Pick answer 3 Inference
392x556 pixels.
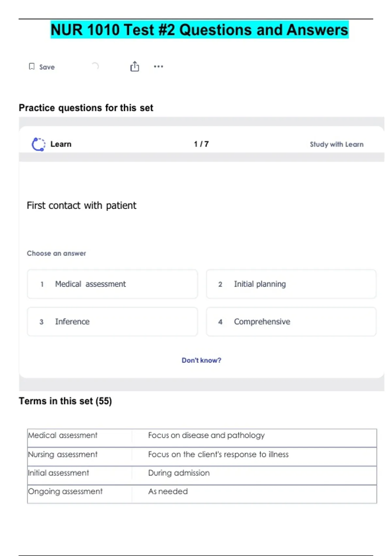112,321
